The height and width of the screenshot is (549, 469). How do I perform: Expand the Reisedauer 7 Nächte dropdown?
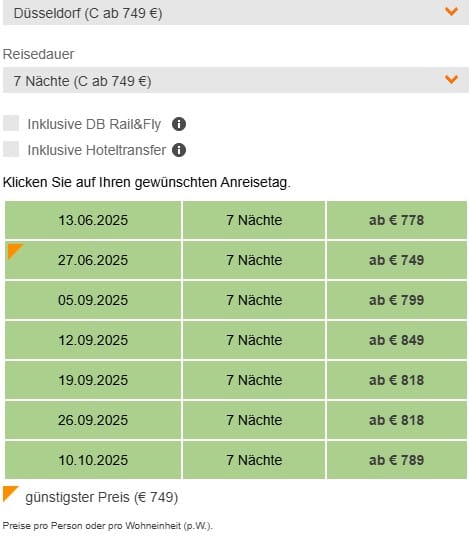click(236, 80)
